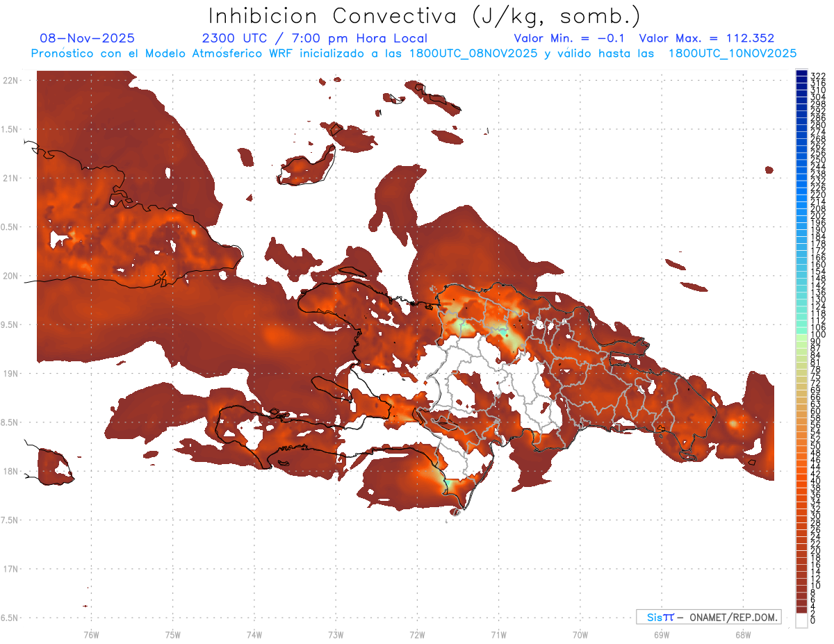Click the "19N" latitude label
Viewport: 834px width, 644px height.
tap(10, 373)
